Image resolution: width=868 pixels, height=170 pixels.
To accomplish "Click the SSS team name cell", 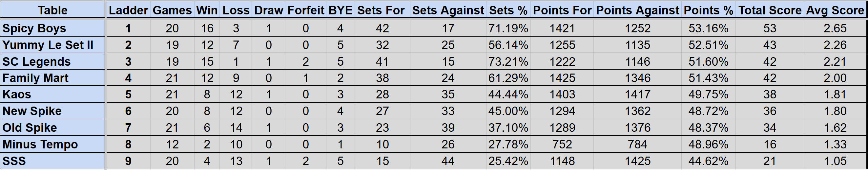I will tap(52, 161).
